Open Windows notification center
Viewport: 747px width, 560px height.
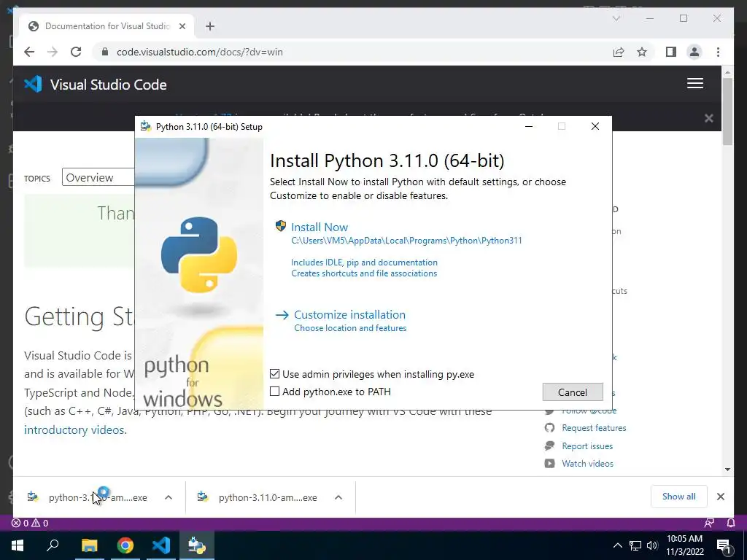(724, 545)
